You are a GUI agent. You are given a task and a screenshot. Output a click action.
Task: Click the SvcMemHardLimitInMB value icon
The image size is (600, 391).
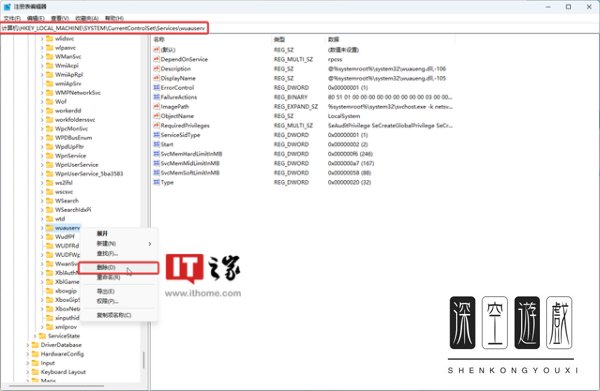156,154
